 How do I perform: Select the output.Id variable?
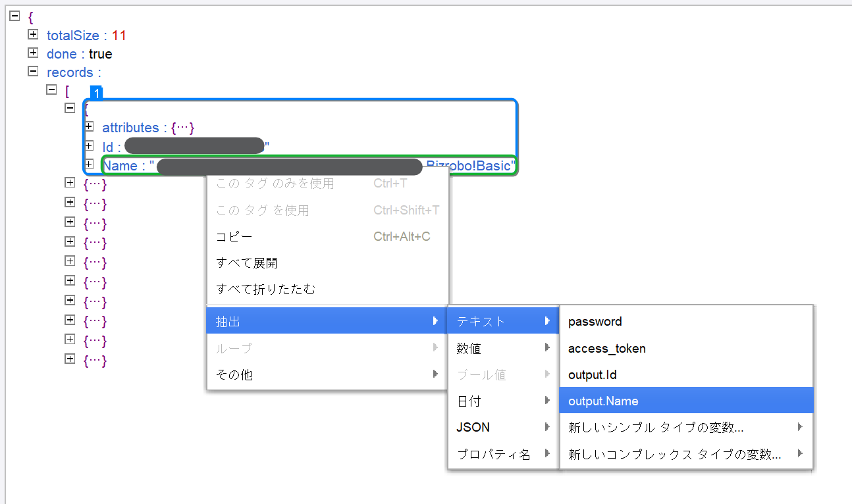tap(686, 374)
